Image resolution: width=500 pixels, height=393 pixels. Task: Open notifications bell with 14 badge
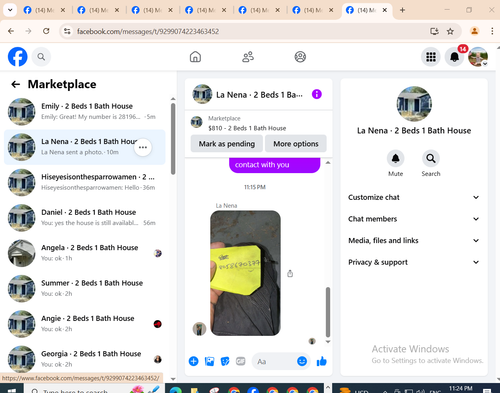tap(455, 57)
